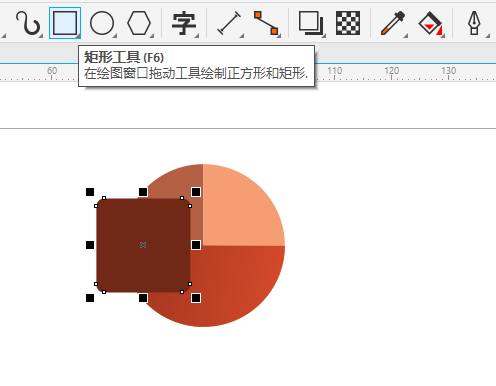496x386 pixels.
Task: Open flyout arrow on Text tool
Action: [197, 36]
